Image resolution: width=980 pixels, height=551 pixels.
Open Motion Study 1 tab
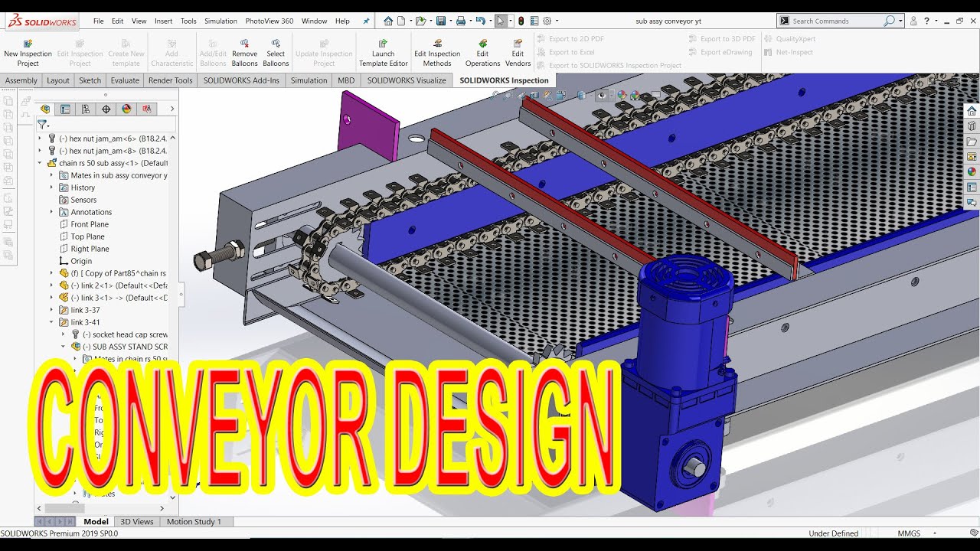pos(194,522)
